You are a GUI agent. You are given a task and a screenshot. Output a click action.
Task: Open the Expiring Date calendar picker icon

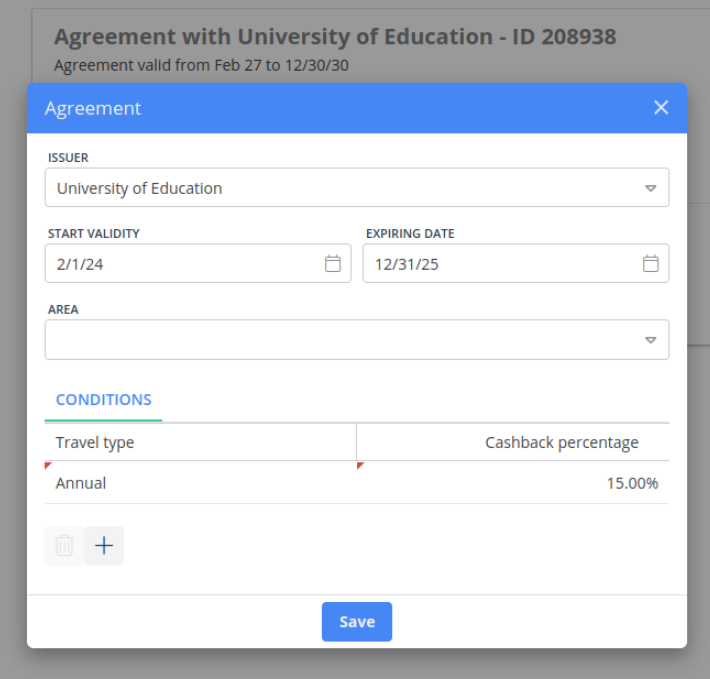click(650, 264)
